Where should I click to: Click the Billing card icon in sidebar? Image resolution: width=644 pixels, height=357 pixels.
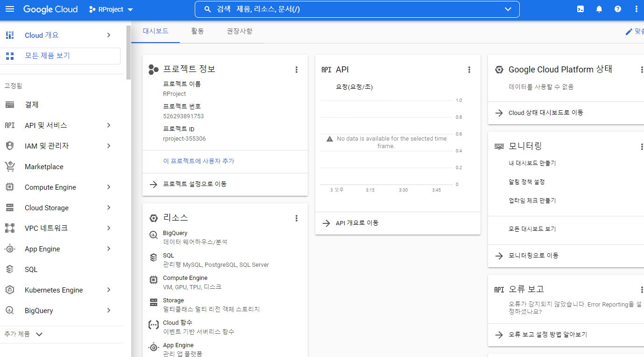coord(10,105)
